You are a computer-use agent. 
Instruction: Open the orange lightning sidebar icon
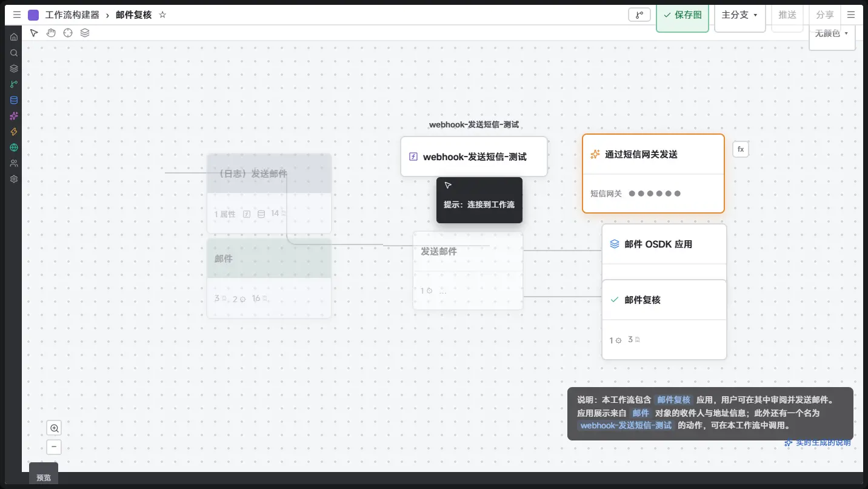pos(14,132)
